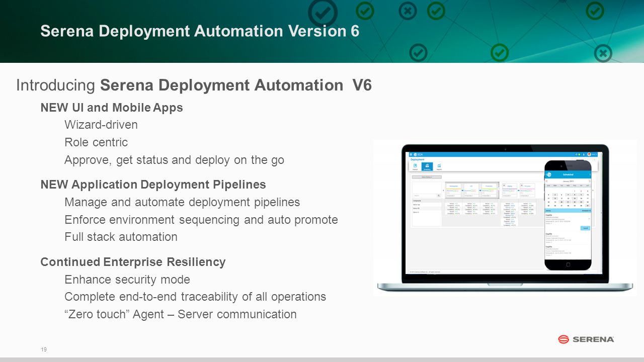The image size is (644, 362).
Task: Select the NEW UI and Mobile Apps heading
Action: (x=112, y=108)
